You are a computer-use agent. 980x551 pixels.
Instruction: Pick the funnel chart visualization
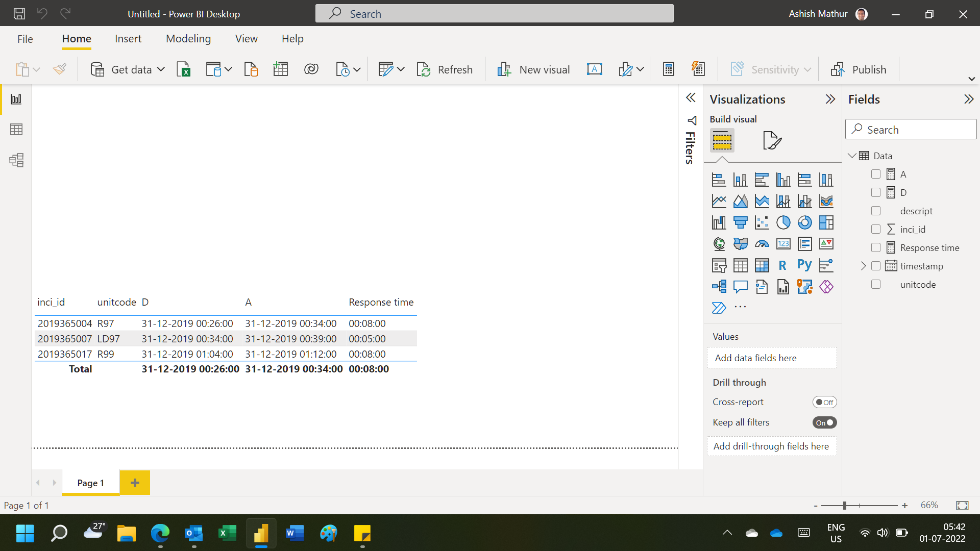[x=740, y=222]
